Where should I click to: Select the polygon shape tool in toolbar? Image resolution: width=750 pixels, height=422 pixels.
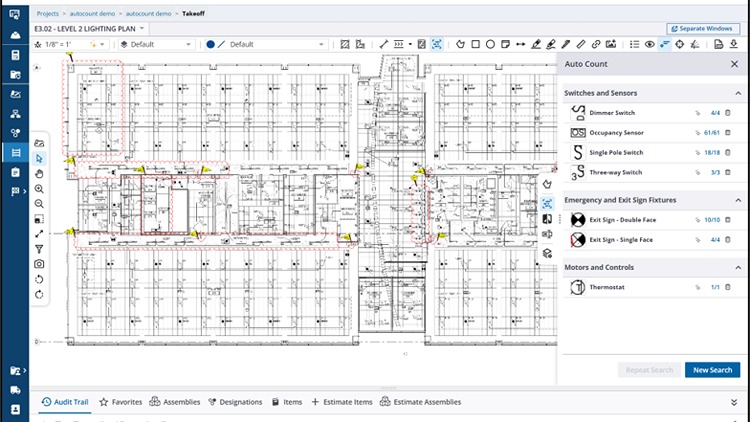pos(460,44)
